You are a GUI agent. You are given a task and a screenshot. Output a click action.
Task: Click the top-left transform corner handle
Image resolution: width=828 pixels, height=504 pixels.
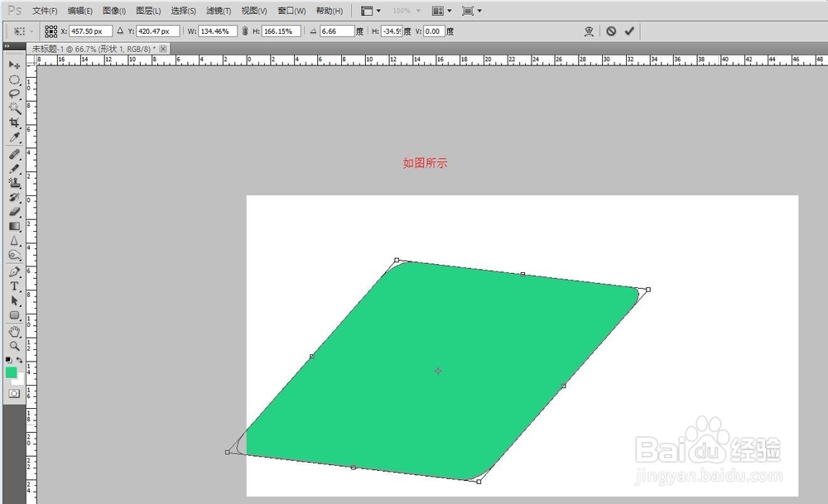pos(397,260)
